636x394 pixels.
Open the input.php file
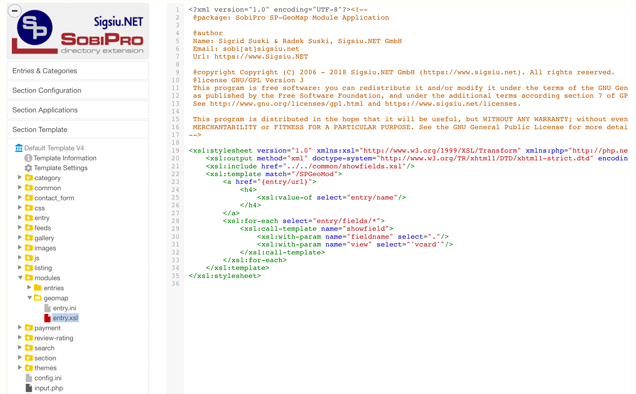49,388
